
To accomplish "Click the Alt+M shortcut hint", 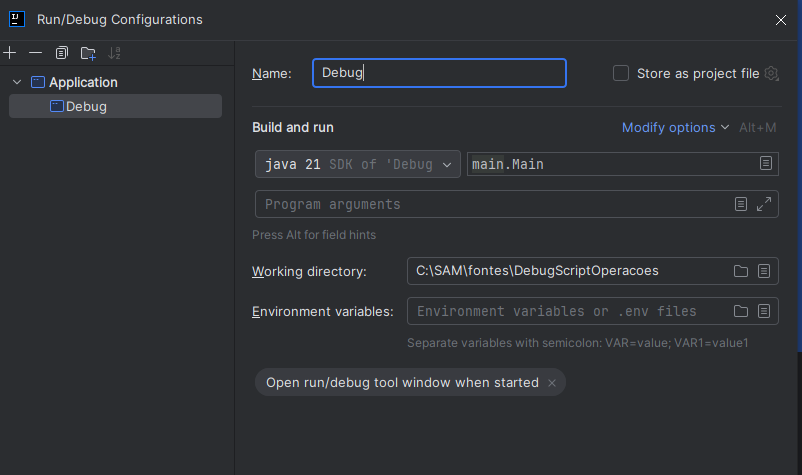I will pyautogui.click(x=758, y=127).
